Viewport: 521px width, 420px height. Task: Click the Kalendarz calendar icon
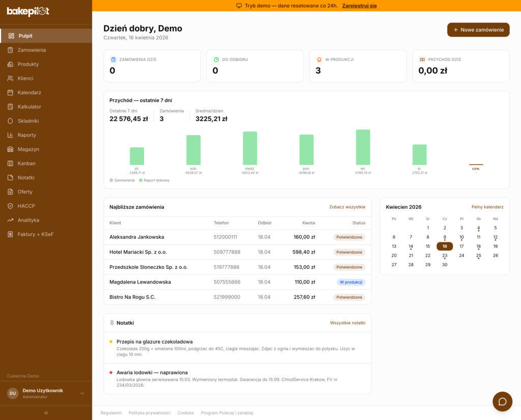point(10,93)
